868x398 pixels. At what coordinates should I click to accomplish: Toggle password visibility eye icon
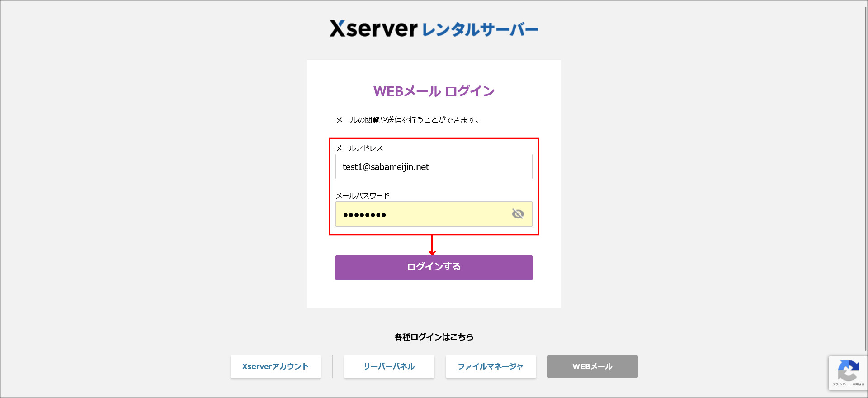(518, 213)
